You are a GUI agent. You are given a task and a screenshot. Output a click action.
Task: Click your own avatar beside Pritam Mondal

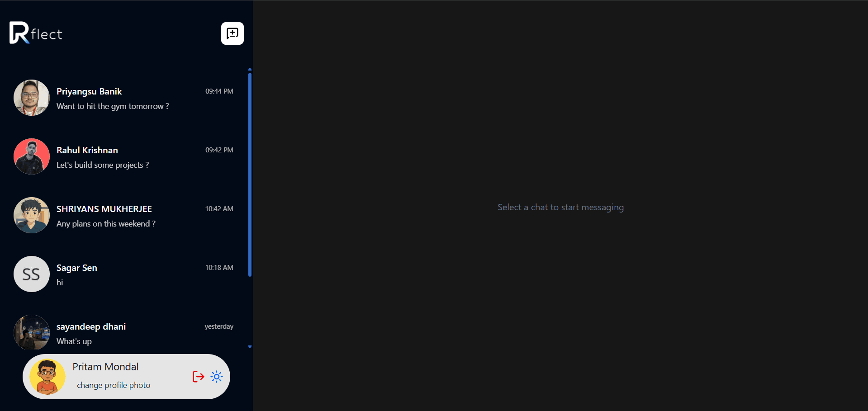(47, 376)
